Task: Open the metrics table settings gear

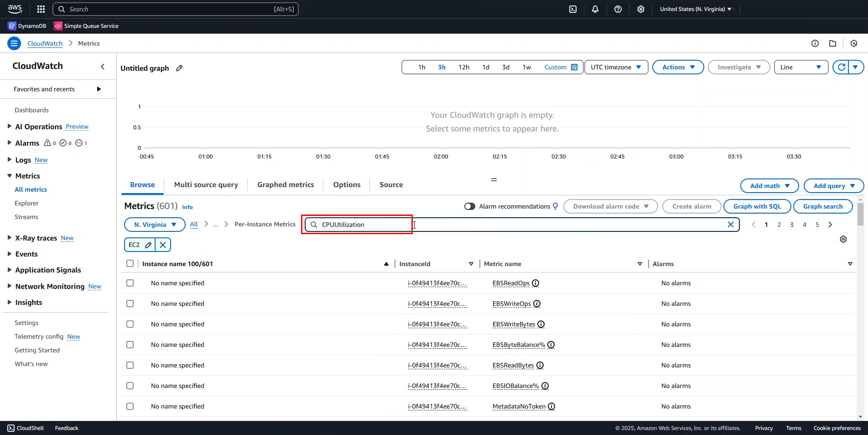Action: 843,239
